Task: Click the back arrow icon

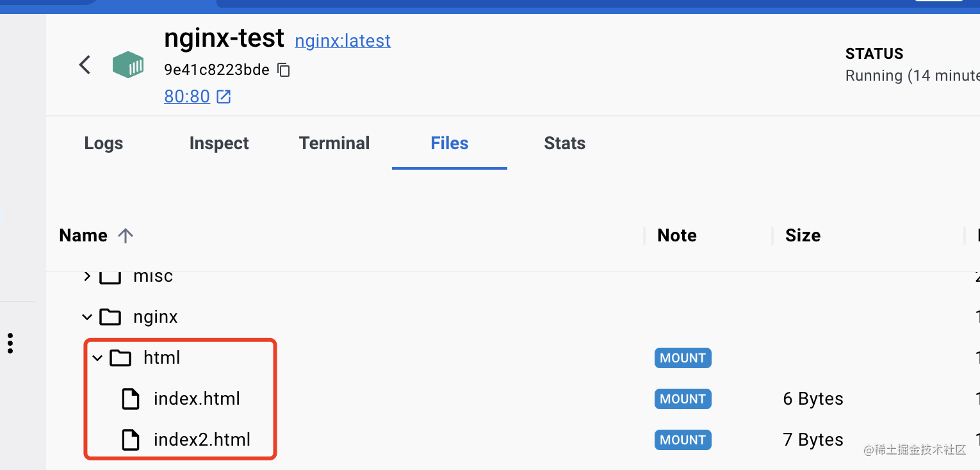Action: [x=85, y=65]
